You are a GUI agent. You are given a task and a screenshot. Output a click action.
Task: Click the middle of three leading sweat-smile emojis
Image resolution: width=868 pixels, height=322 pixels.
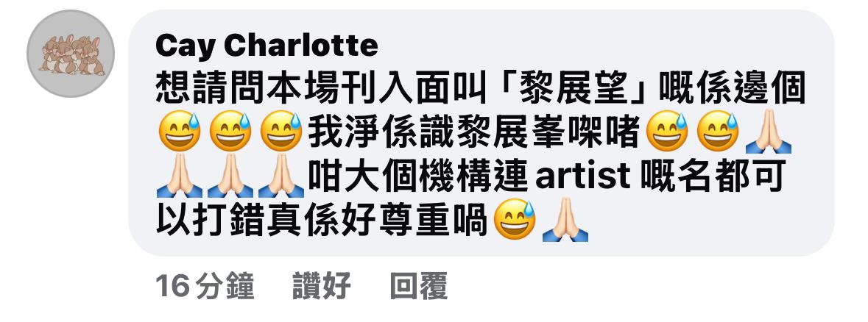coord(230,132)
